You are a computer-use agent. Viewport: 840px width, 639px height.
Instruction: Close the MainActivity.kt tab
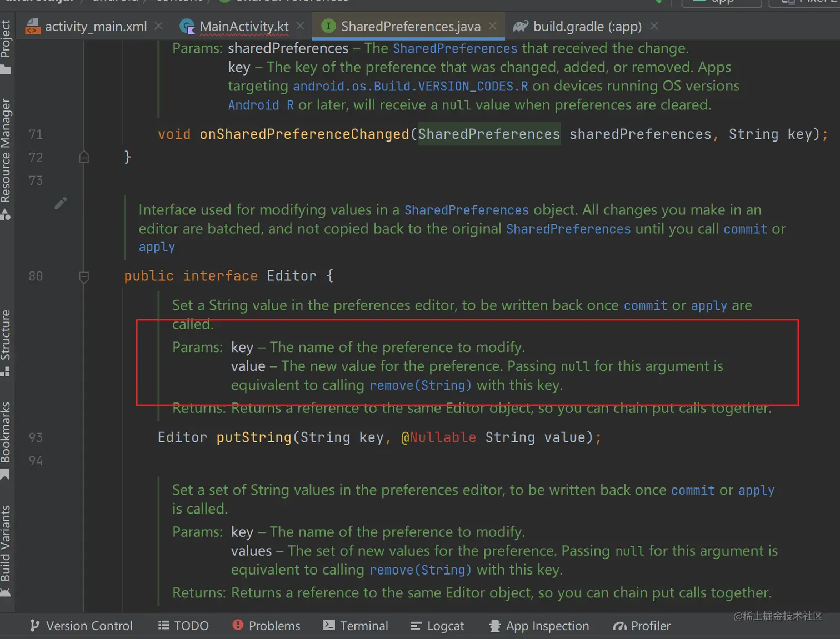[x=301, y=26]
